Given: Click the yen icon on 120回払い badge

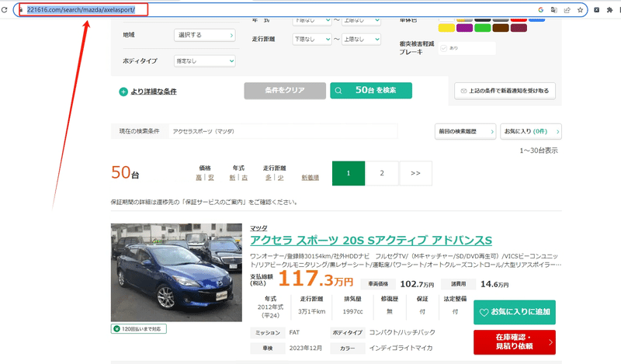Looking at the screenshot, I should (116, 329).
